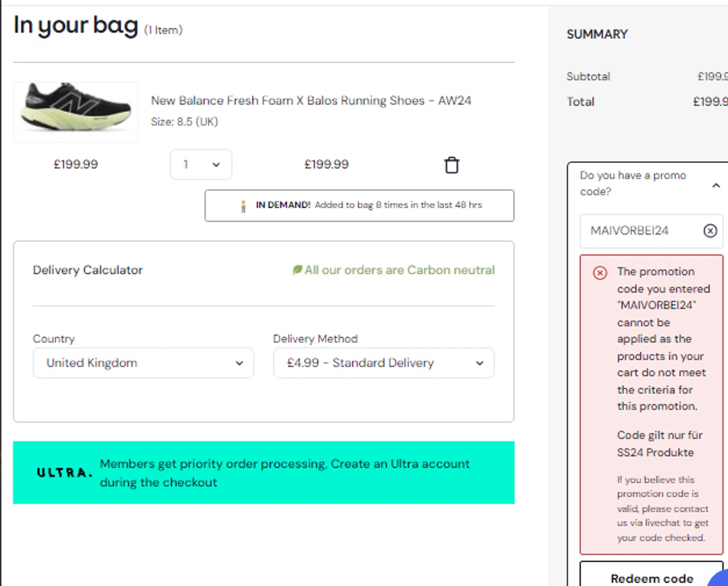Click the 'Do you have a promo code?' label
This screenshot has width=728, height=586.
click(x=633, y=183)
